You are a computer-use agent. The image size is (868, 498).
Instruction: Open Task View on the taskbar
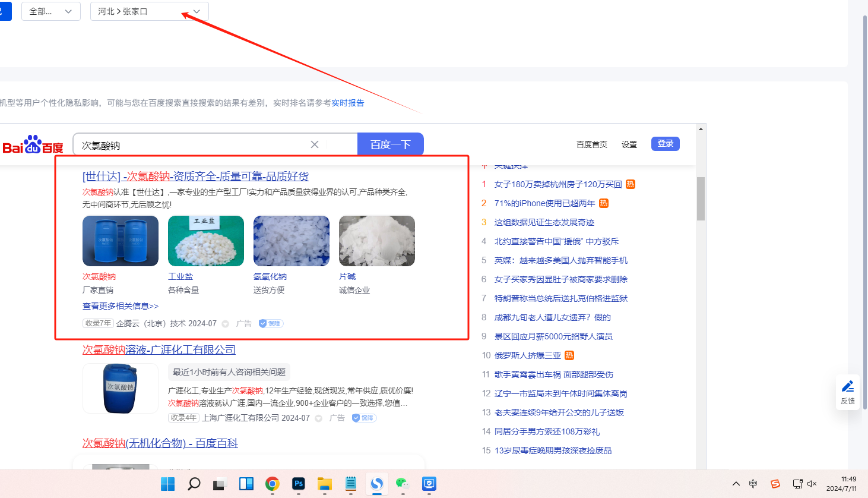tap(220, 484)
